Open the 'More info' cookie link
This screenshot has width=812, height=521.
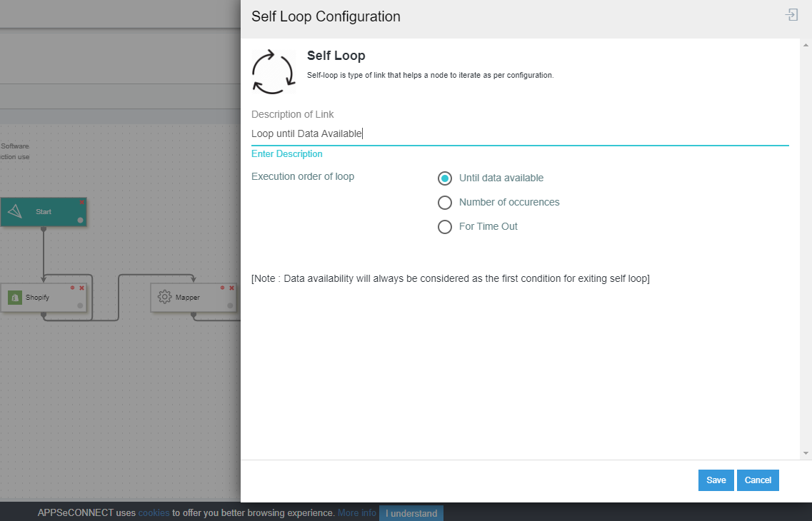coord(356,513)
